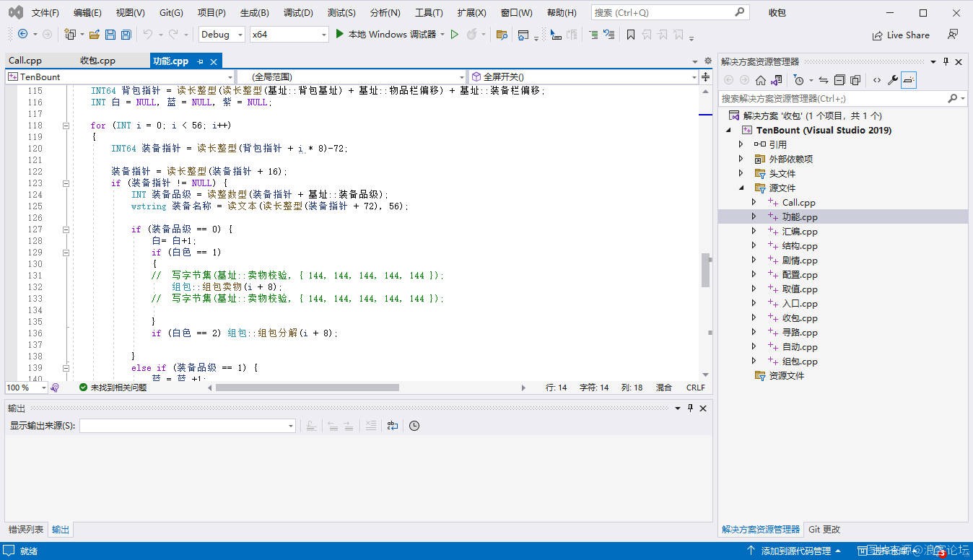
Task: Click 添加到源代码管理 in status bar
Action: pos(795,551)
